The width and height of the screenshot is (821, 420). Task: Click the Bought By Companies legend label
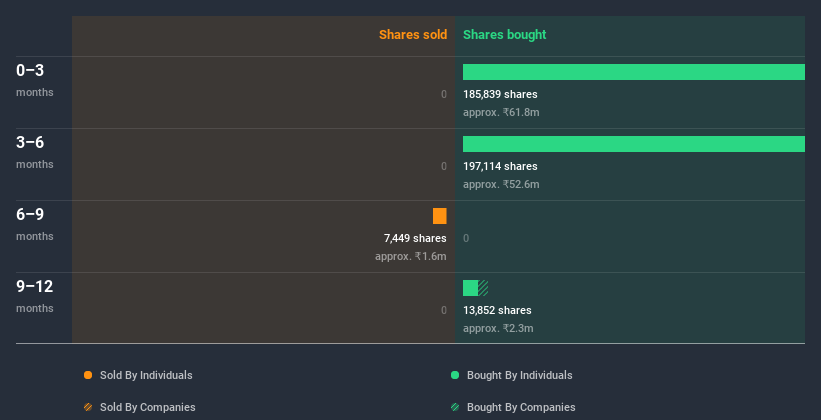(521, 407)
